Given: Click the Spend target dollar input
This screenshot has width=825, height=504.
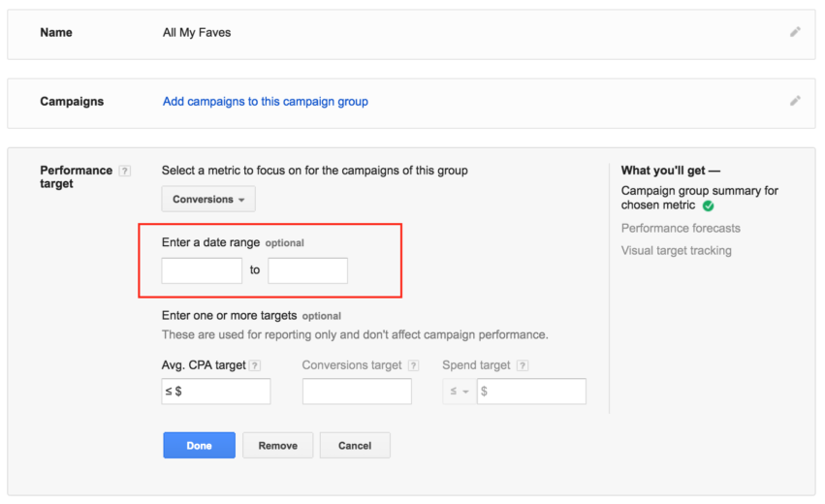Looking at the screenshot, I should click(x=531, y=391).
